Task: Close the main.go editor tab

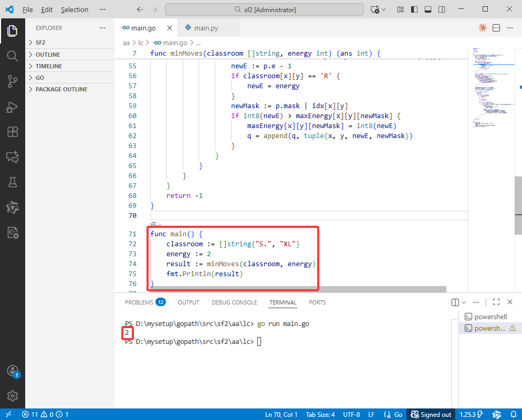Action: pos(170,28)
